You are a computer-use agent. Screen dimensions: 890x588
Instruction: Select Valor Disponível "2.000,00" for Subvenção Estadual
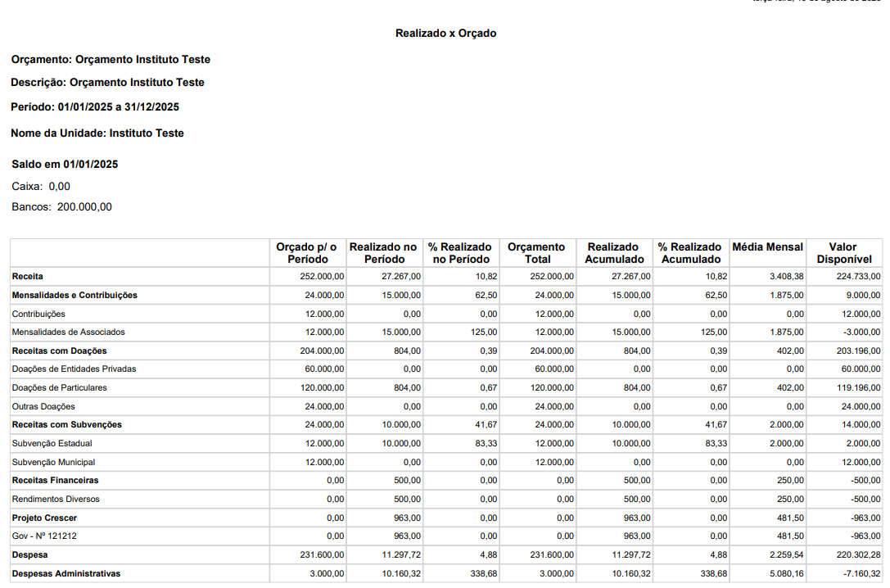tap(863, 443)
